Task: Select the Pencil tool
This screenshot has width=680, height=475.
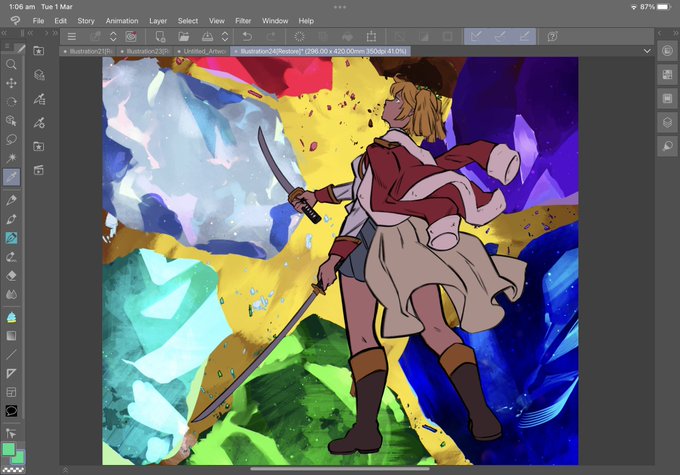Action: 11,219
